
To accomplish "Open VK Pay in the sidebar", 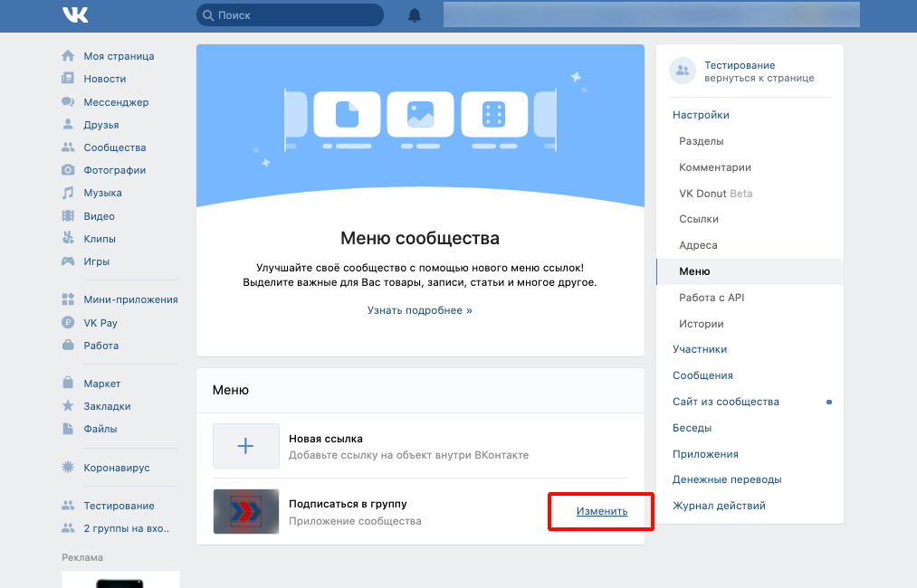I will [100, 323].
